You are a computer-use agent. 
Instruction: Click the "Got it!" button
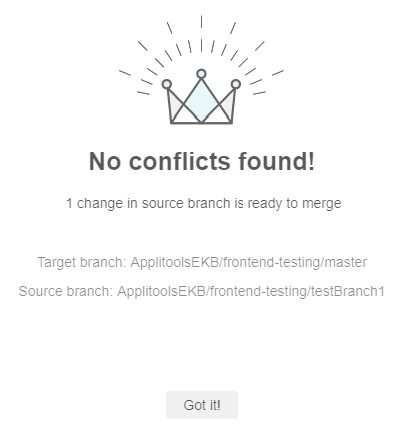click(x=202, y=405)
